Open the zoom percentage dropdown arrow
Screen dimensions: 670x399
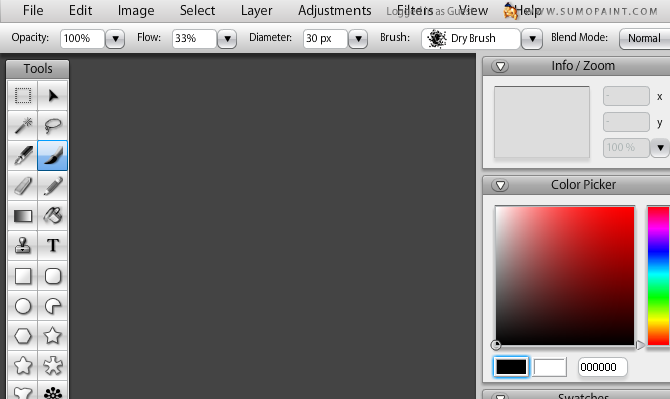click(660, 148)
